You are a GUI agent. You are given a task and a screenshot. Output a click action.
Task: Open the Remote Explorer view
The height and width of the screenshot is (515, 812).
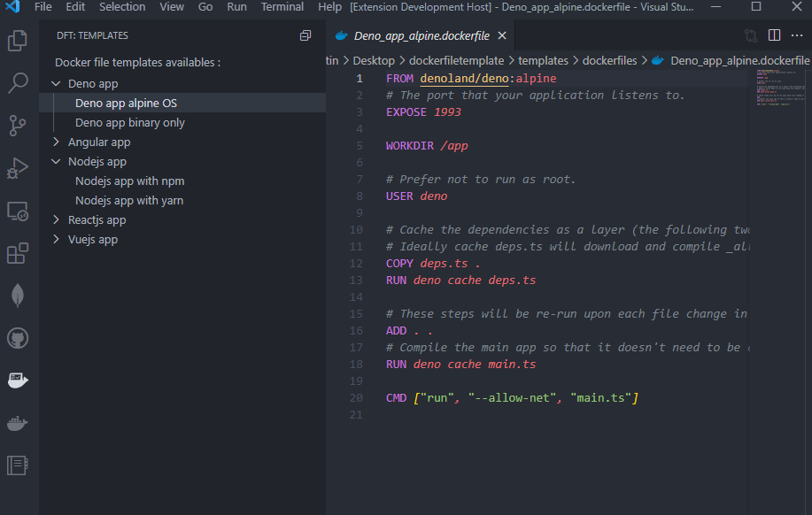tap(18, 211)
